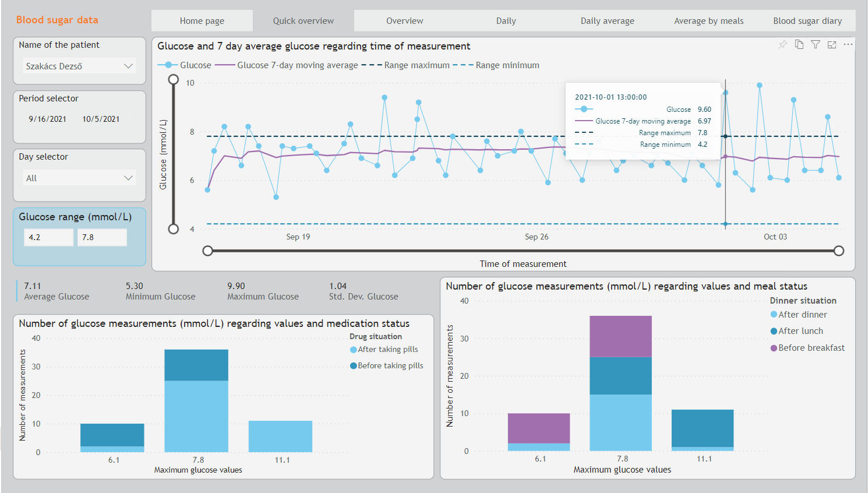Click the glucose range maximum field 7.8
This screenshot has height=493, width=868.
click(x=102, y=237)
